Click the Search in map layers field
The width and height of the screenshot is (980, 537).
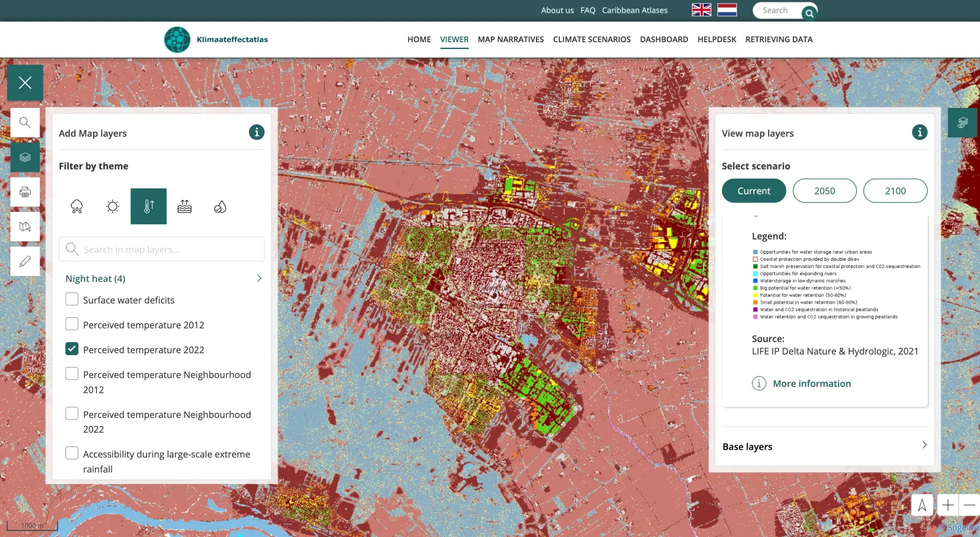pos(162,249)
